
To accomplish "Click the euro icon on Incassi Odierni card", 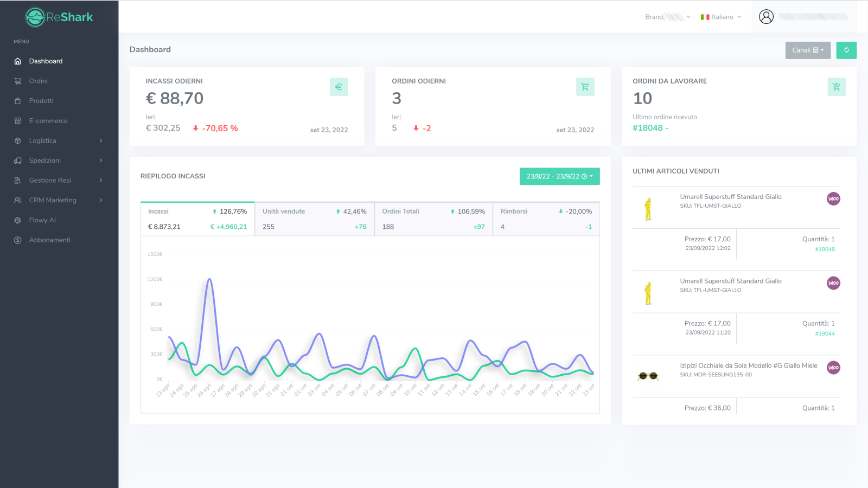I will pyautogui.click(x=339, y=86).
